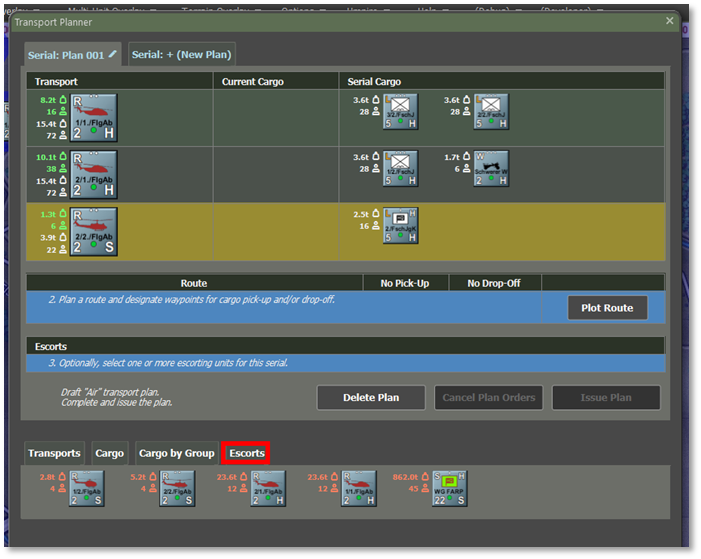The width and height of the screenshot is (701, 559).
Task: Select the 2./FschJgK headquarters cargo unit
Action: click(x=401, y=225)
